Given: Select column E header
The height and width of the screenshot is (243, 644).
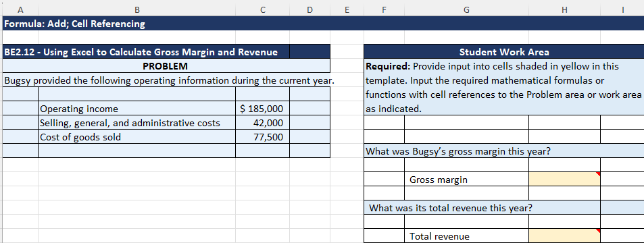Looking at the screenshot, I should coord(347,10).
